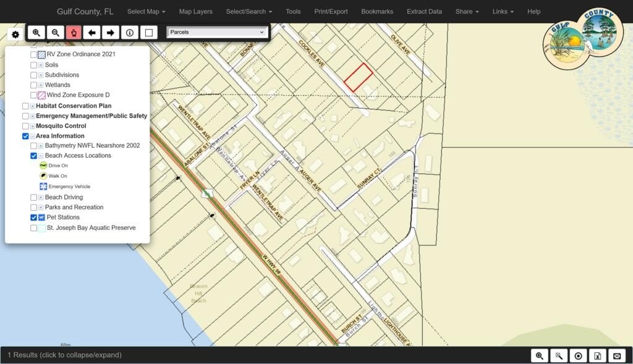
Task: Click the magic wand results icon
Action: tap(559, 355)
